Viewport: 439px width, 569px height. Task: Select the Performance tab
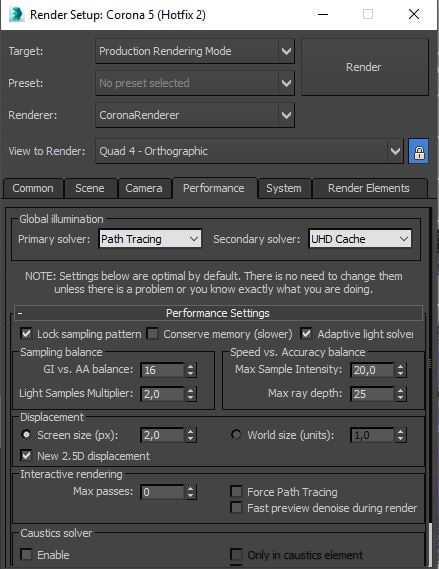pyautogui.click(x=214, y=188)
